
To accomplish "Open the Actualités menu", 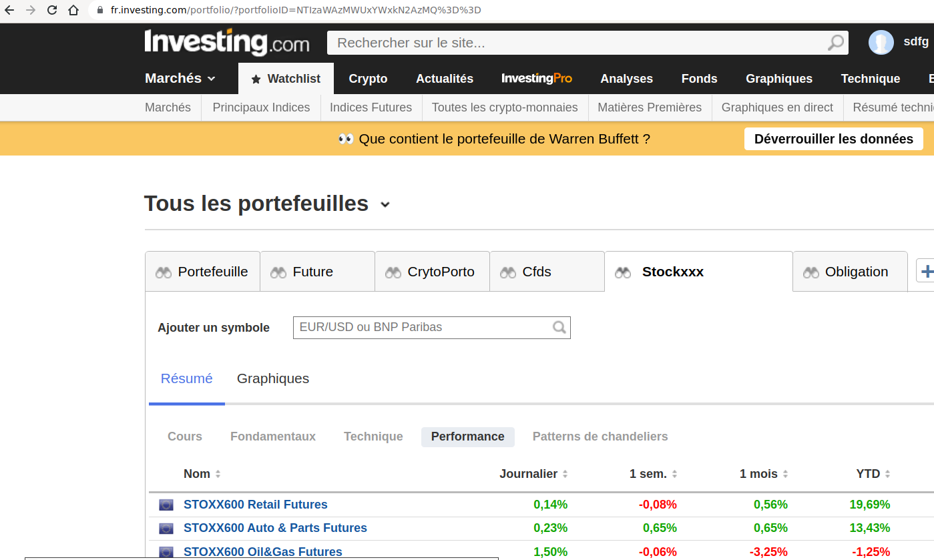I will coord(445,79).
